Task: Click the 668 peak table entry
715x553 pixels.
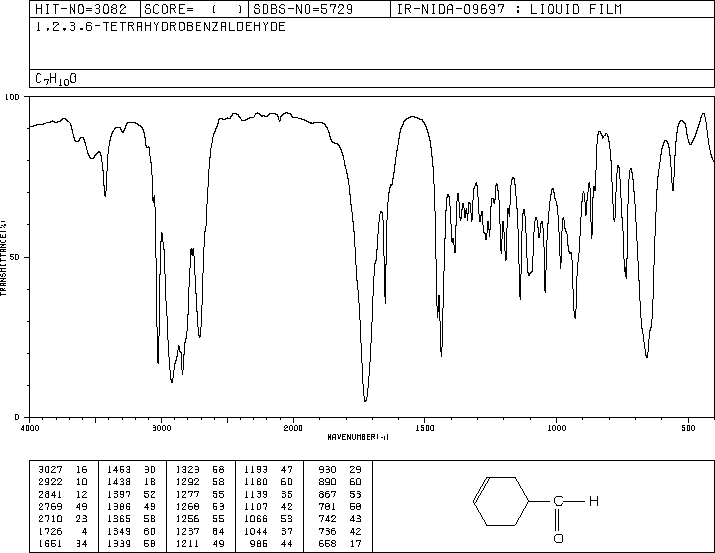Action: point(327,544)
